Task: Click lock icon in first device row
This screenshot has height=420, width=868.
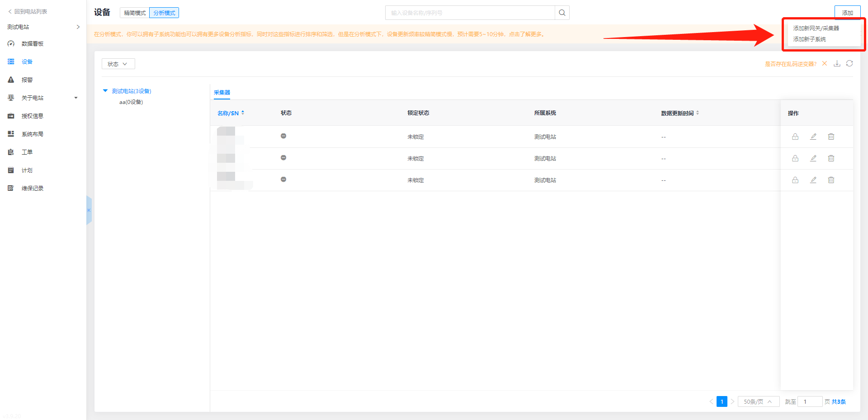Action: 795,137
